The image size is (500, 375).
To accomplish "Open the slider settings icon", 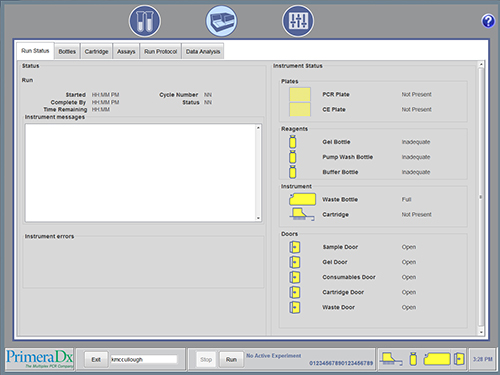I will click(298, 21).
